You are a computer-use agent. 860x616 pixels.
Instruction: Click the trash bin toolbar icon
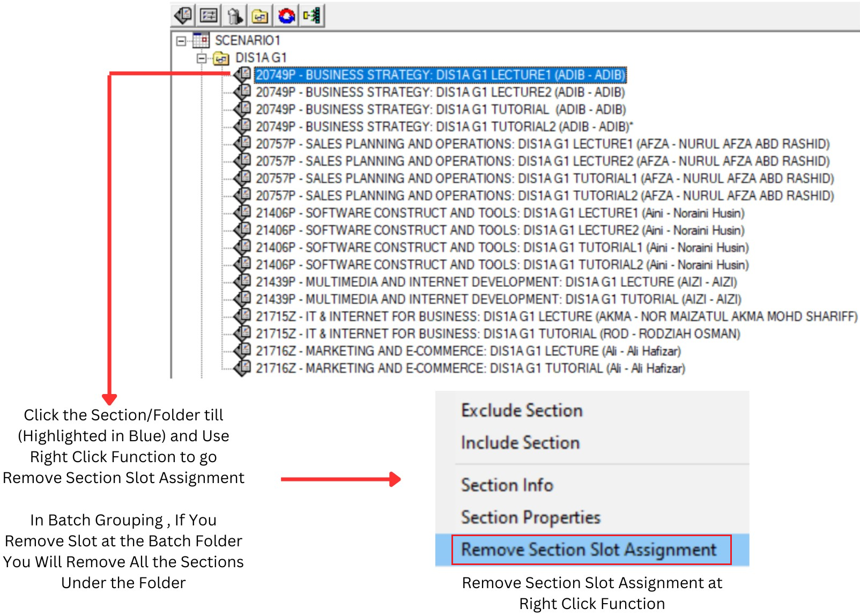(234, 16)
